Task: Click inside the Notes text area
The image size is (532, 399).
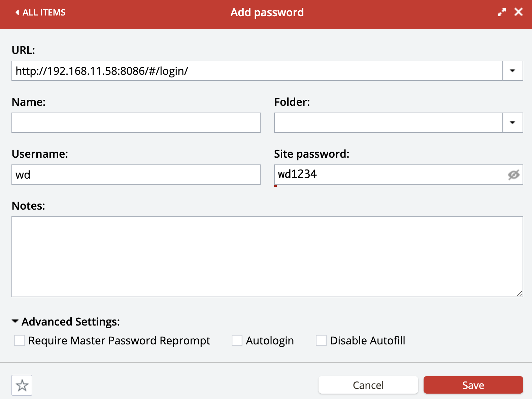Action: tap(267, 256)
